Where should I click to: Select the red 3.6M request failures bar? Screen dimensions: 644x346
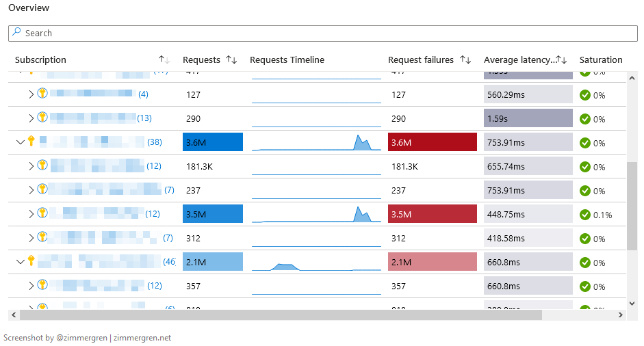[x=432, y=142]
